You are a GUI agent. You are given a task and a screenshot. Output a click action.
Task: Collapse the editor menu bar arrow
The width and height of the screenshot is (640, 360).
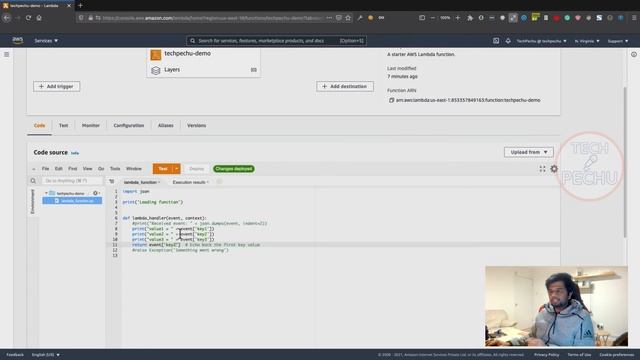33,169
